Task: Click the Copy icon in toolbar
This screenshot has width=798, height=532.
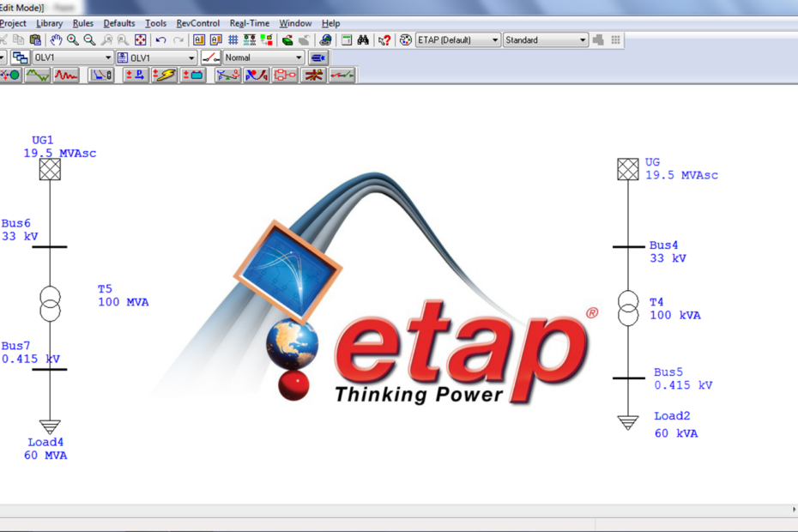Action: 18,39
